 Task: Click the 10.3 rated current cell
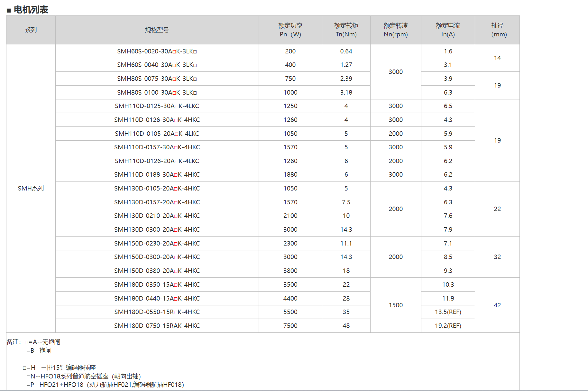tap(448, 284)
